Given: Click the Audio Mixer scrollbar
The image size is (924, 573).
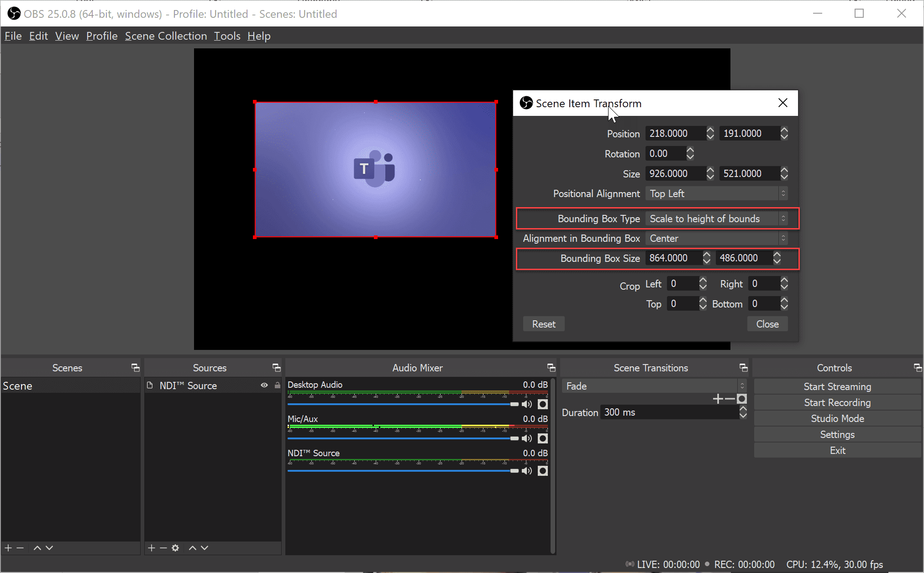Looking at the screenshot, I should (x=552, y=465).
